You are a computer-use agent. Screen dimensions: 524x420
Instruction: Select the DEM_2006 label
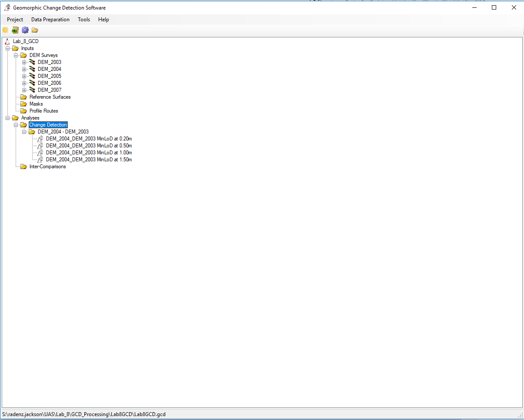50,83
